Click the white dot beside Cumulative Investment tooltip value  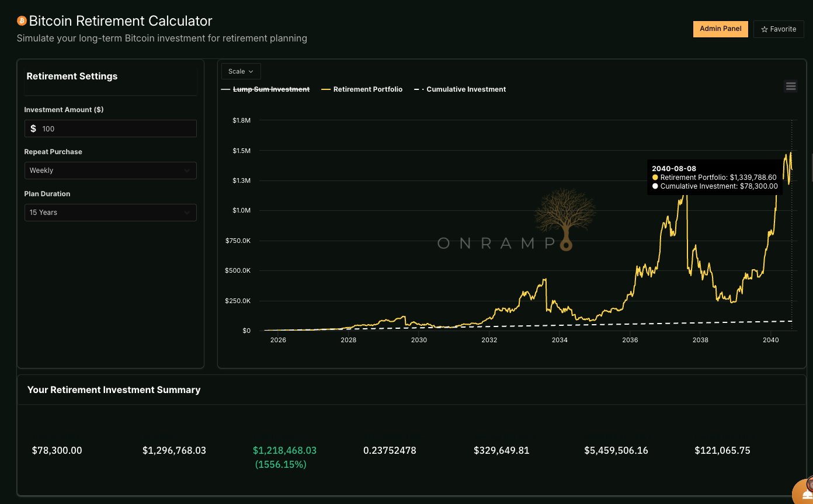[x=655, y=186]
